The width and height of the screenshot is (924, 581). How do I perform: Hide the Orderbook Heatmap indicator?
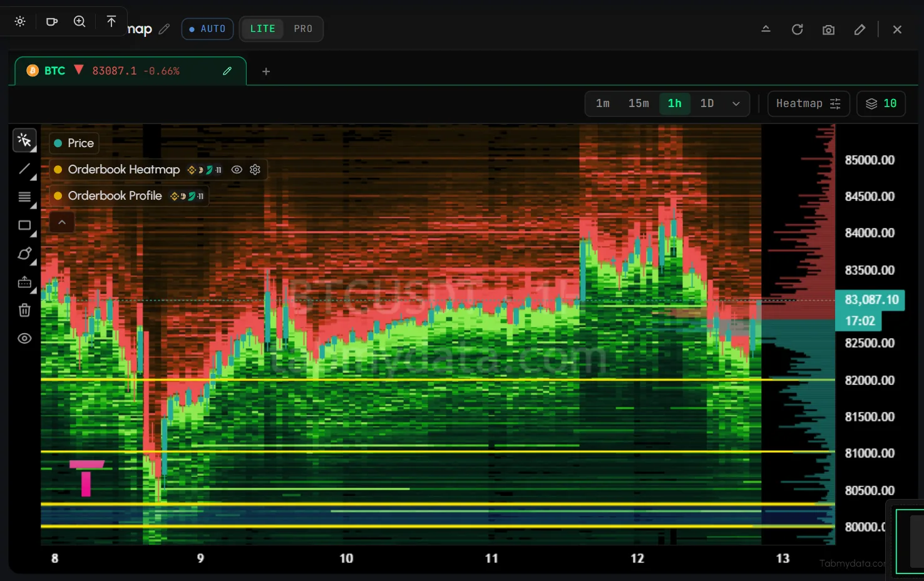tap(237, 170)
